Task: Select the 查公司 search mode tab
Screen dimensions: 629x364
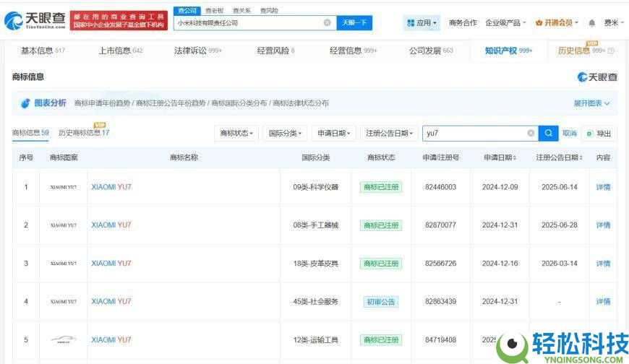Action: (187, 10)
